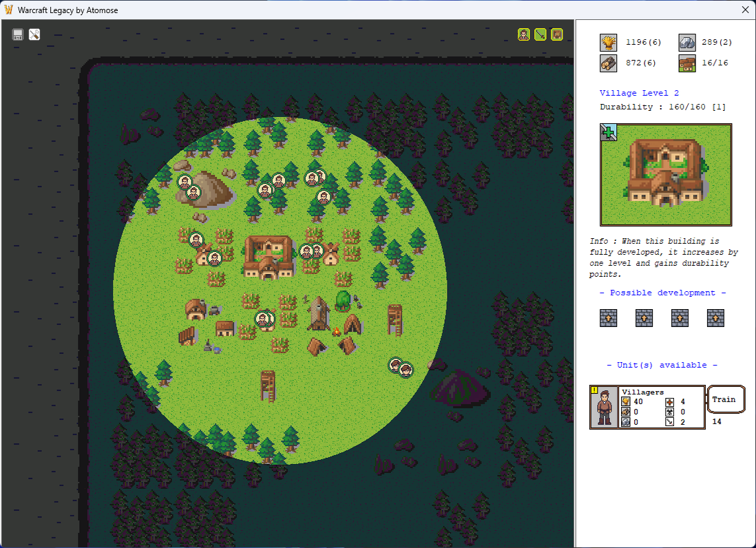Select the round hut with anvil beside it
756x548 pixels.
coord(196,309)
